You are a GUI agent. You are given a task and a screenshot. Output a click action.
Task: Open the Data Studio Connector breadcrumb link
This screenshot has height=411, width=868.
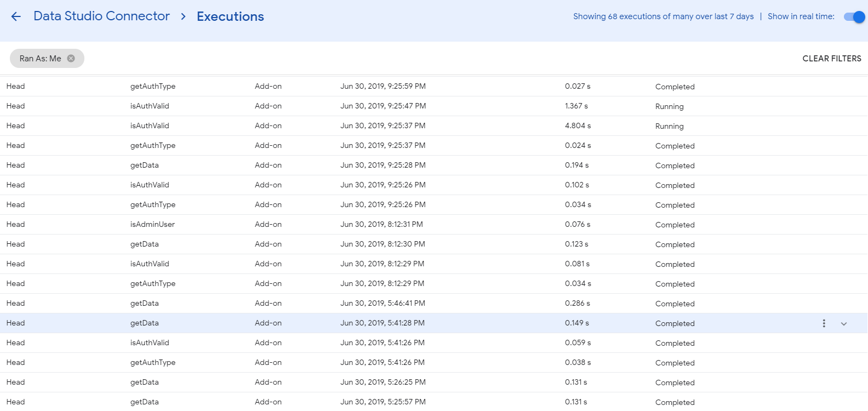click(x=101, y=16)
